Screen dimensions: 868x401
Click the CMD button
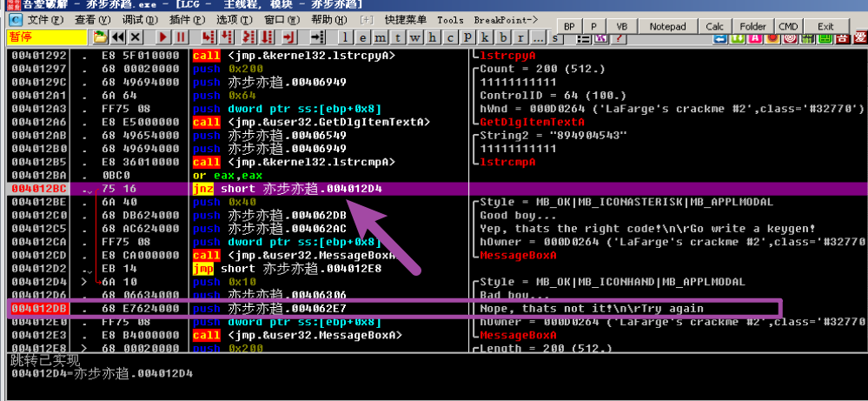click(788, 27)
